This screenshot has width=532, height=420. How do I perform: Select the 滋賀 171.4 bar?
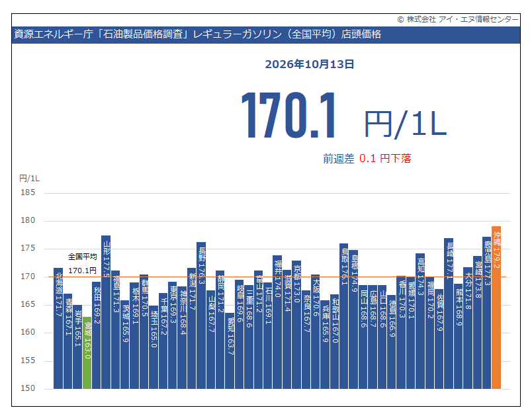coord(287,329)
